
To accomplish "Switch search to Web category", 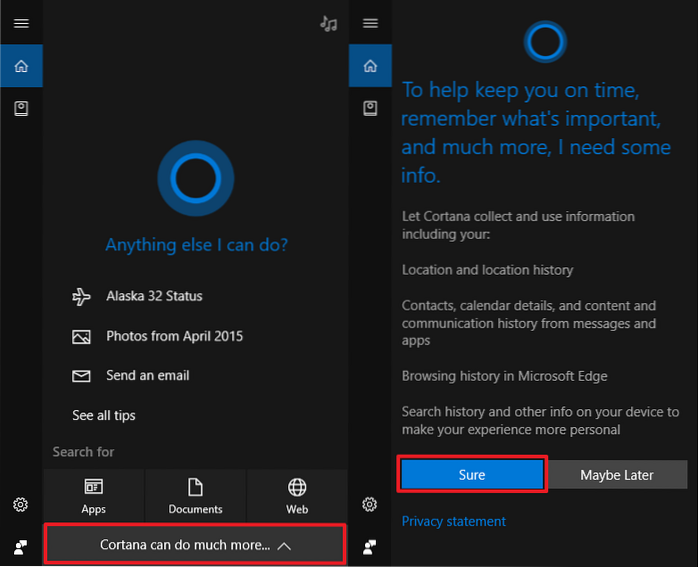I will click(x=297, y=495).
